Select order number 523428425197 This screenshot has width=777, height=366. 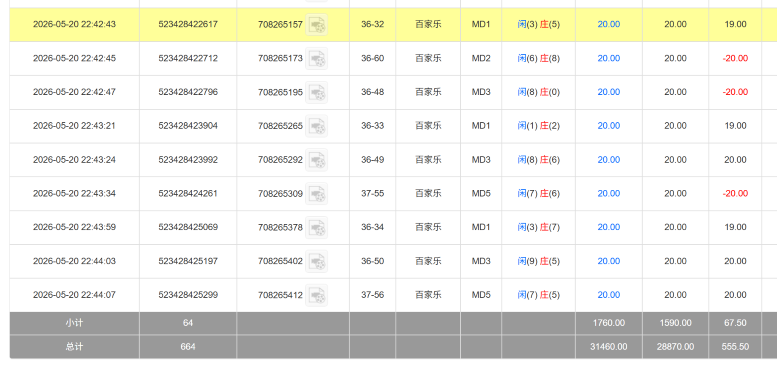[x=188, y=261]
